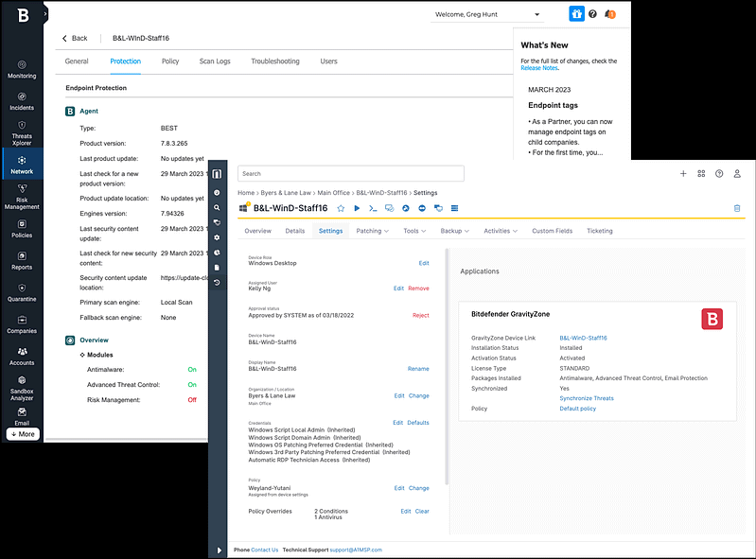Open notifications bell icon

tap(610, 14)
